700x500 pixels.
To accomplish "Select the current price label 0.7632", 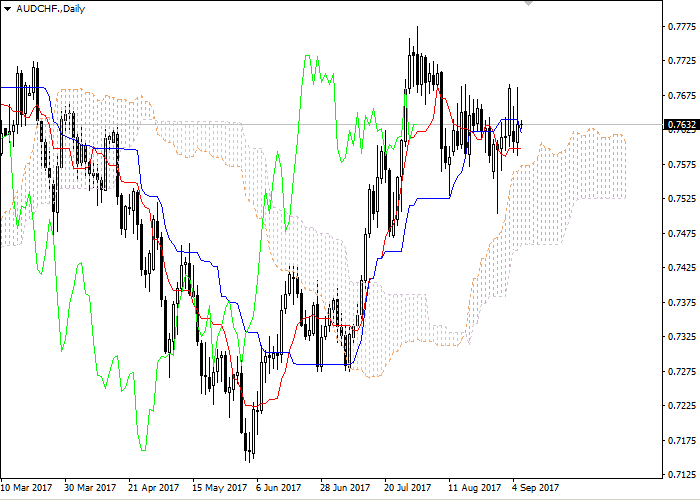I will click(x=682, y=125).
